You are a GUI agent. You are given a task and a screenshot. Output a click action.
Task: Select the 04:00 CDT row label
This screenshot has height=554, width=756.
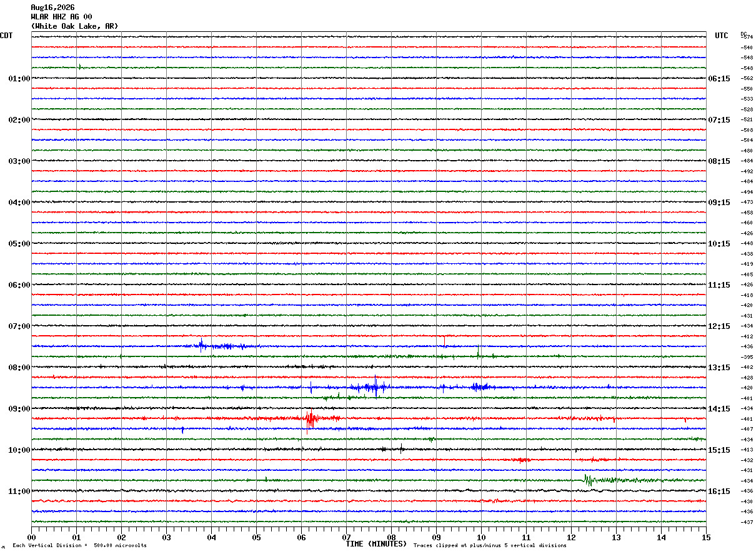point(19,203)
